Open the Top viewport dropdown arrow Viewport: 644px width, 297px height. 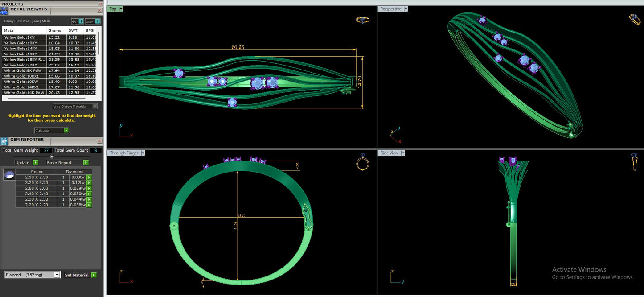click(x=121, y=9)
